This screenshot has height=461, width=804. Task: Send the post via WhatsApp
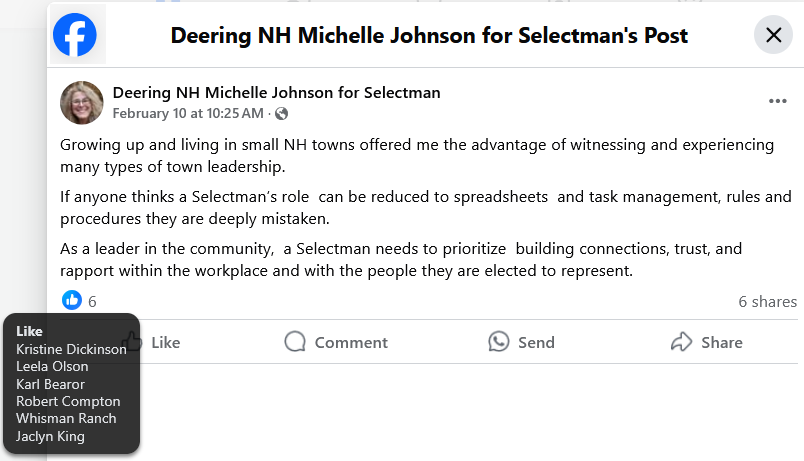(x=521, y=342)
